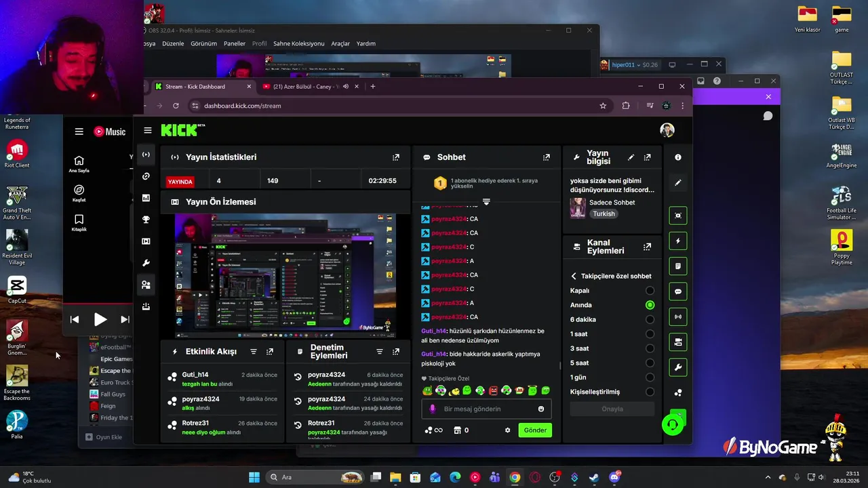Mute the Azer Bülbül browser tab audio
This screenshot has height=488, width=868.
click(x=346, y=86)
